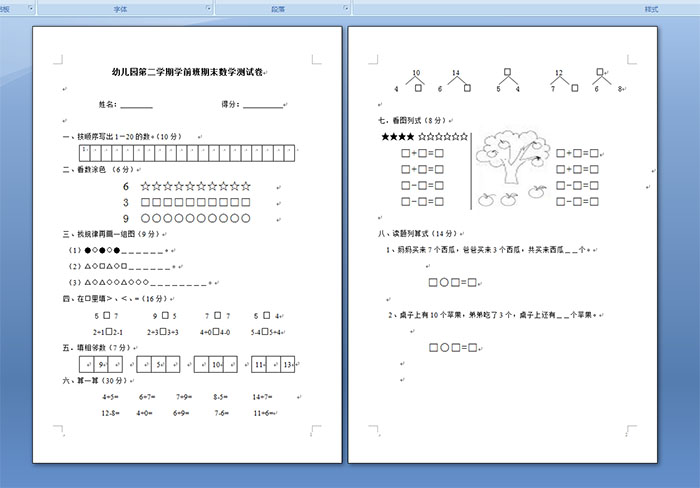This screenshot has height=488, width=700.
Task: Click the equation 6+7=
Action: pyautogui.click(x=147, y=396)
